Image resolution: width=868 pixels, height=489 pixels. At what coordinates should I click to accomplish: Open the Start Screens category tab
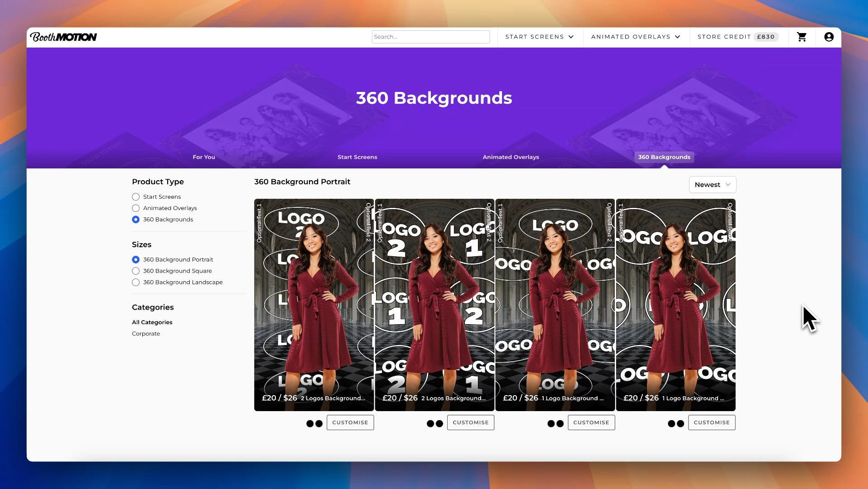357,157
